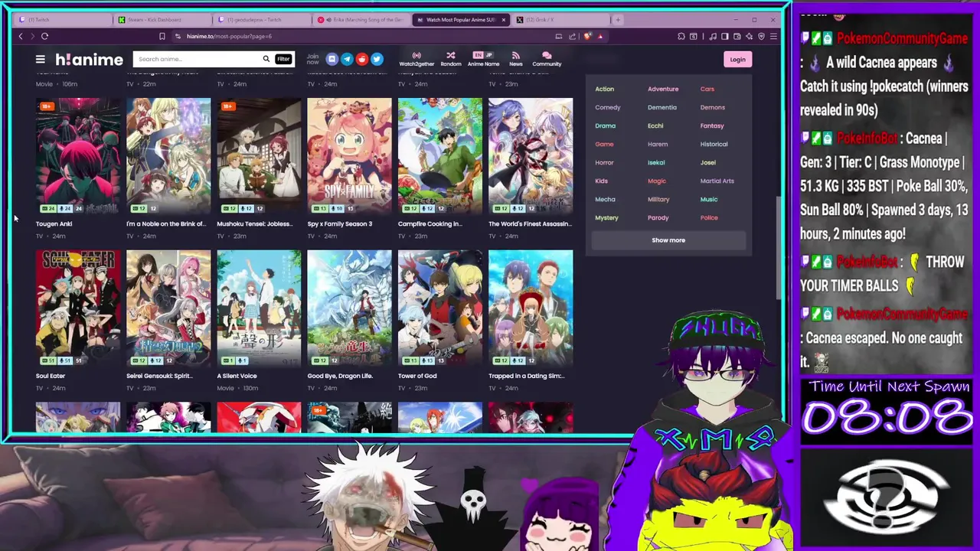The width and height of the screenshot is (980, 551).
Task: Select the Police genre
Action: pos(709,217)
